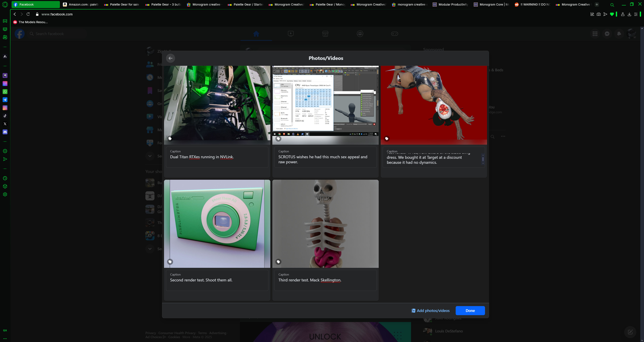Screen dimensions: 644x342
Task: Reload the Facebook page
Action: click(x=28, y=14)
